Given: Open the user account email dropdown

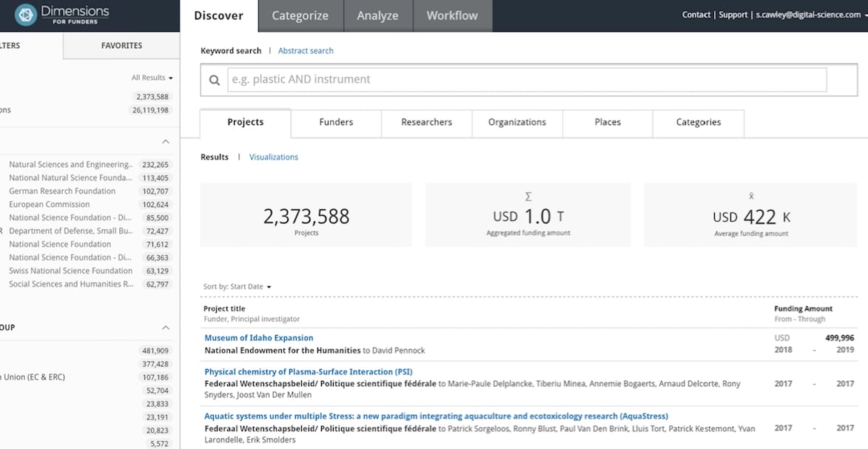Looking at the screenshot, I should click(x=809, y=15).
